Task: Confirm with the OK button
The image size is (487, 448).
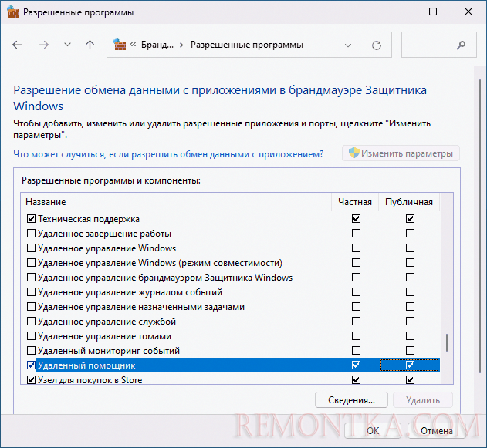Action: pos(373,430)
